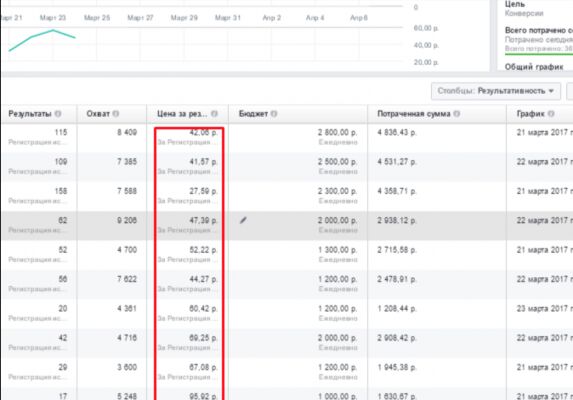573x400 pixels.
Task: Click the Апр 4 label on chart axis
Action: click(x=315, y=18)
